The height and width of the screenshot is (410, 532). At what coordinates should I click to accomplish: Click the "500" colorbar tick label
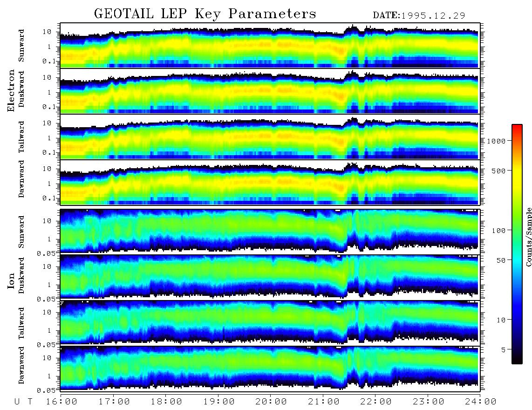click(498, 171)
